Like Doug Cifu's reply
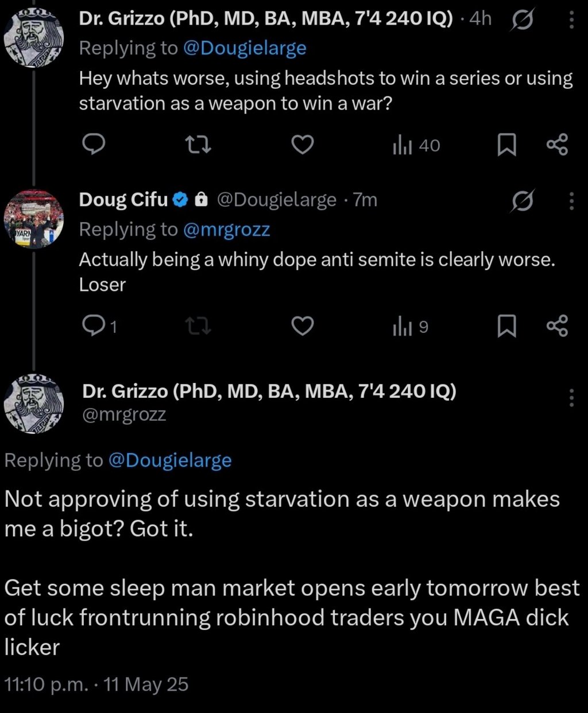The height and width of the screenshot is (713, 588). point(303,327)
